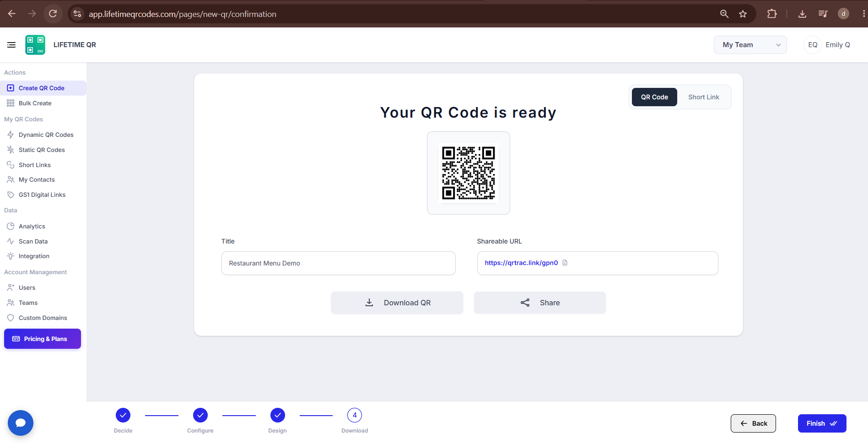This screenshot has height=444, width=868.
Task: Click the Finish button
Action: 822,423
